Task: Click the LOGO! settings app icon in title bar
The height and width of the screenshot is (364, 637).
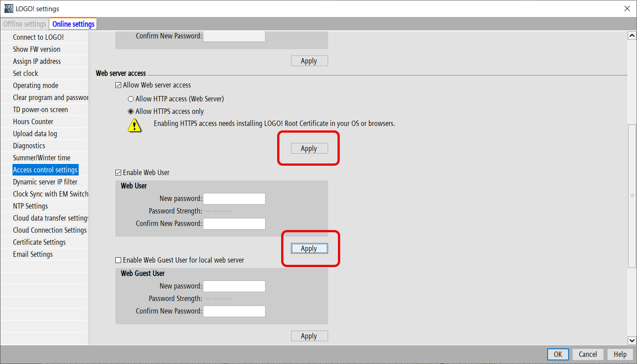Action: coord(8,8)
